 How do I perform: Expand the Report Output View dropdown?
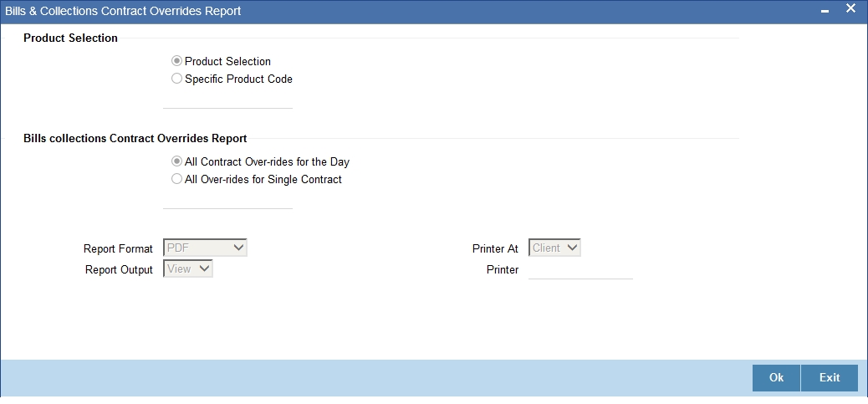click(x=188, y=268)
